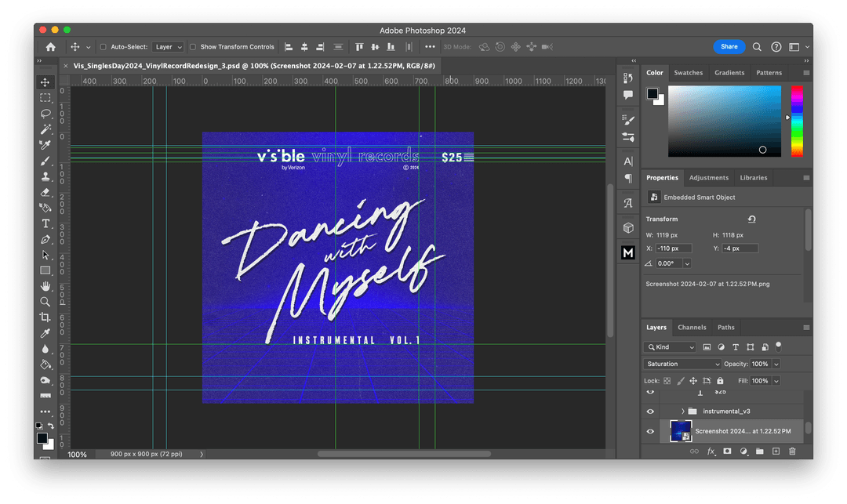Image resolution: width=847 pixels, height=504 pixels.
Task: Add a layer style with fx icon
Action: point(711,451)
